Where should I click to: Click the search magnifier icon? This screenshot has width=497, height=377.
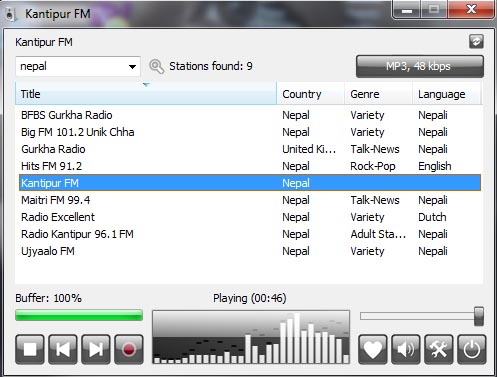(x=156, y=66)
